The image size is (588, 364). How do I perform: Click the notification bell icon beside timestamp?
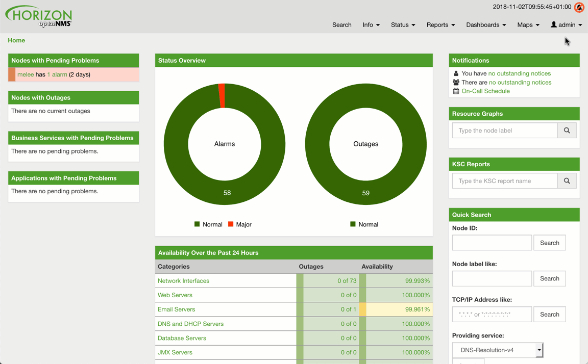[579, 7]
